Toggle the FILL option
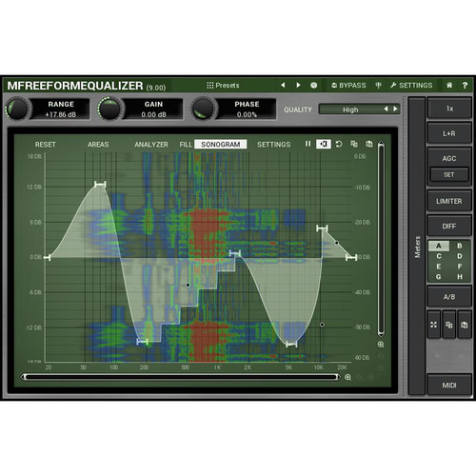The height and width of the screenshot is (476, 476). (x=186, y=145)
